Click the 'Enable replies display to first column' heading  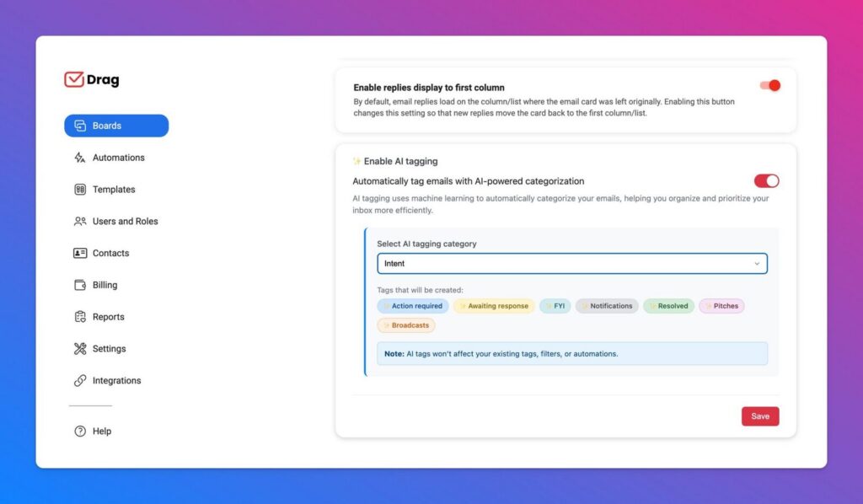click(x=429, y=88)
